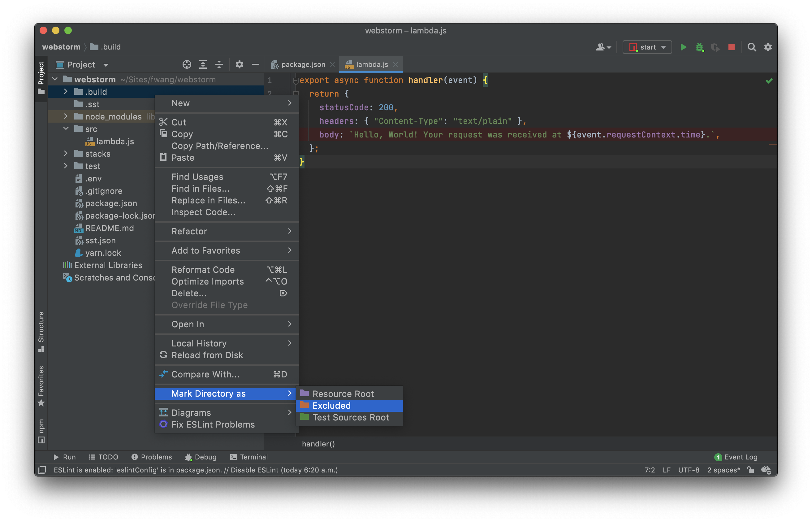The height and width of the screenshot is (522, 812).
Task: Open the Problems tool window tab
Action: (152, 457)
